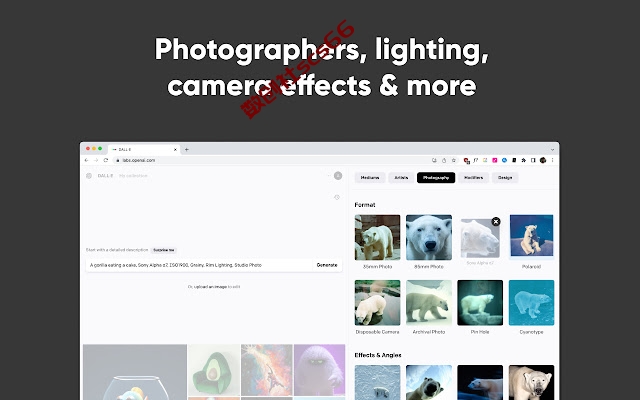Toggle the selected Sony Alpha a7 thumbnail
Image resolution: width=640 pixels, height=400 pixels.
tap(480, 238)
